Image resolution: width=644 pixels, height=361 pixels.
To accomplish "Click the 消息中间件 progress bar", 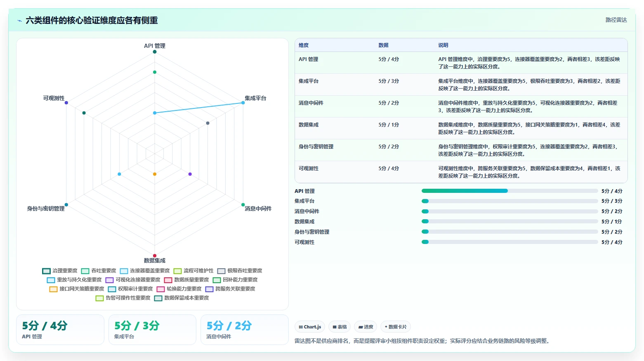I will pyautogui.click(x=510, y=211).
